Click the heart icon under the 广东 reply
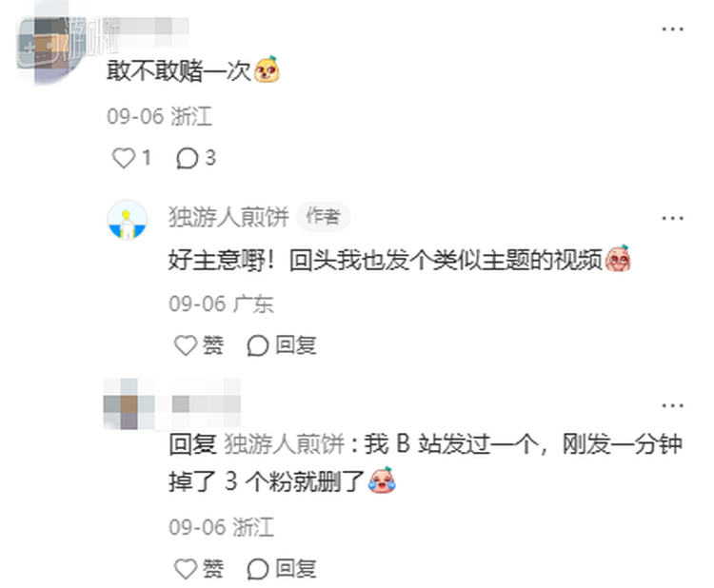The height and width of the screenshot is (588, 714). [x=186, y=345]
